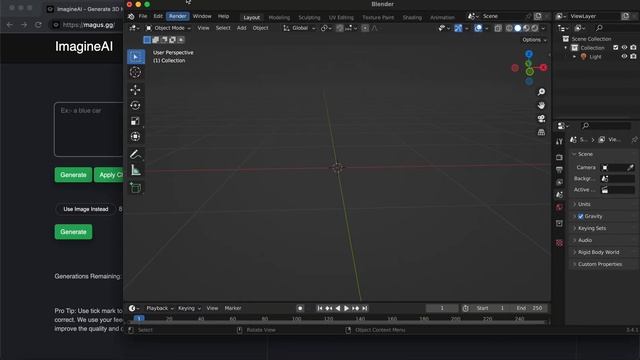
Task: Open the World properties tab icon
Action: (x=559, y=207)
